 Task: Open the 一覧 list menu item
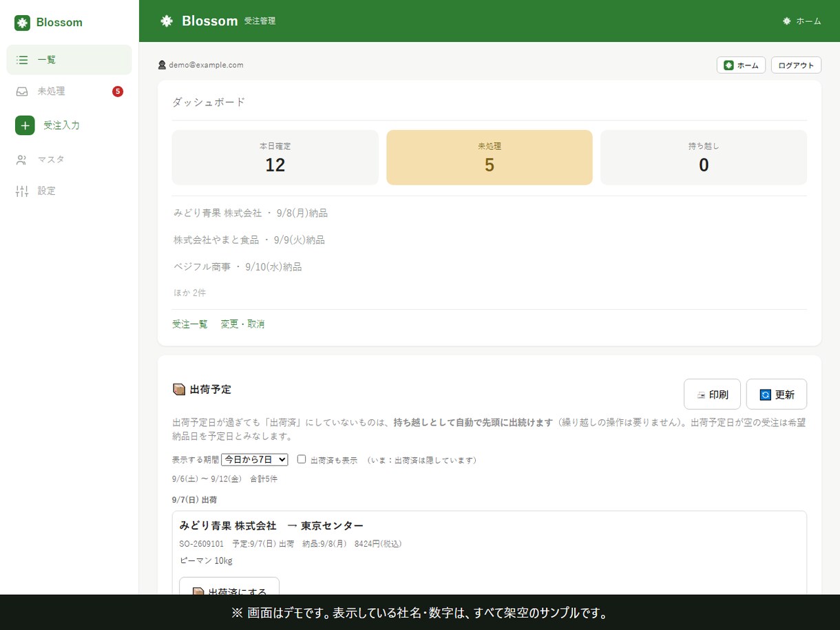(69, 60)
